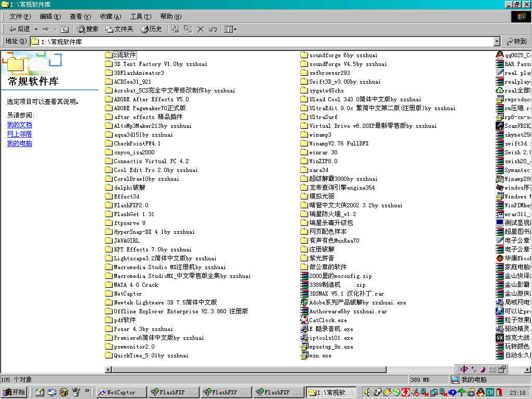The width and height of the screenshot is (532, 399).
Task: Select the mpsetup_9x.exe icon
Action: point(304,347)
